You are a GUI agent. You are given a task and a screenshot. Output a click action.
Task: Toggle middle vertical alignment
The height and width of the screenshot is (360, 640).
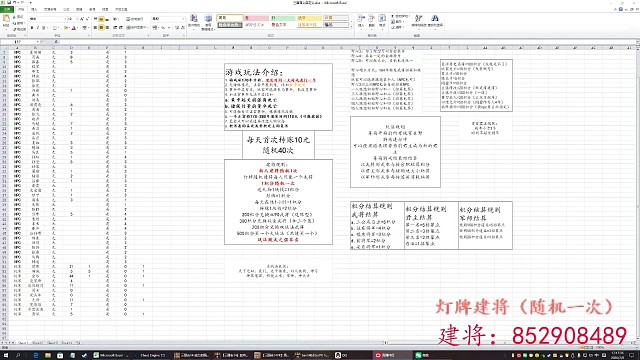(x=101, y=19)
